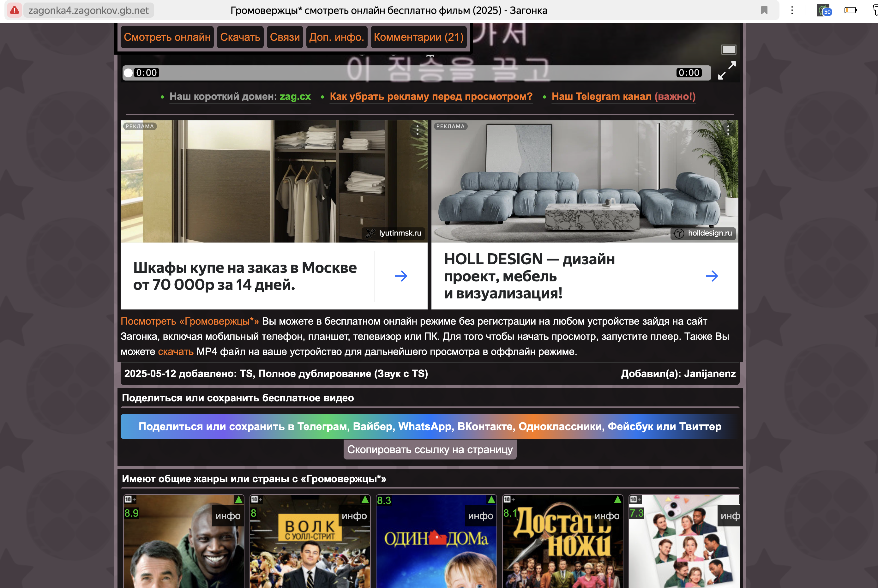This screenshot has width=878, height=588.
Task: Open the Смотреть онлайн tab
Action: pos(167,37)
